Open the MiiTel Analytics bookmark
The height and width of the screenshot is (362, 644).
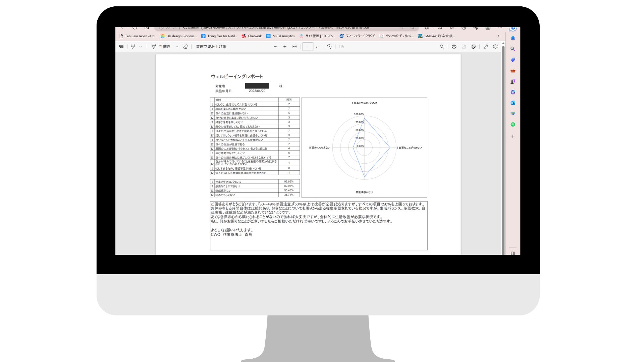click(x=280, y=36)
